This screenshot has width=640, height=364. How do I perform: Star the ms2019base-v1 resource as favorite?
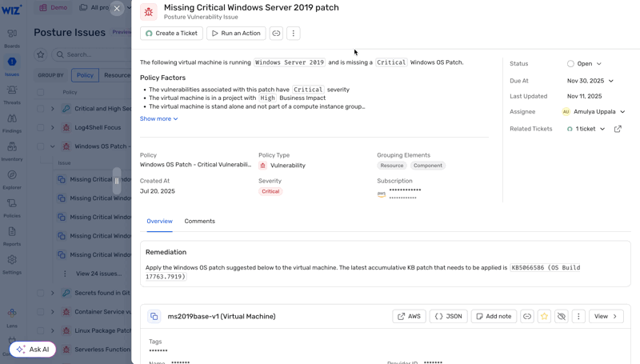coord(544,317)
